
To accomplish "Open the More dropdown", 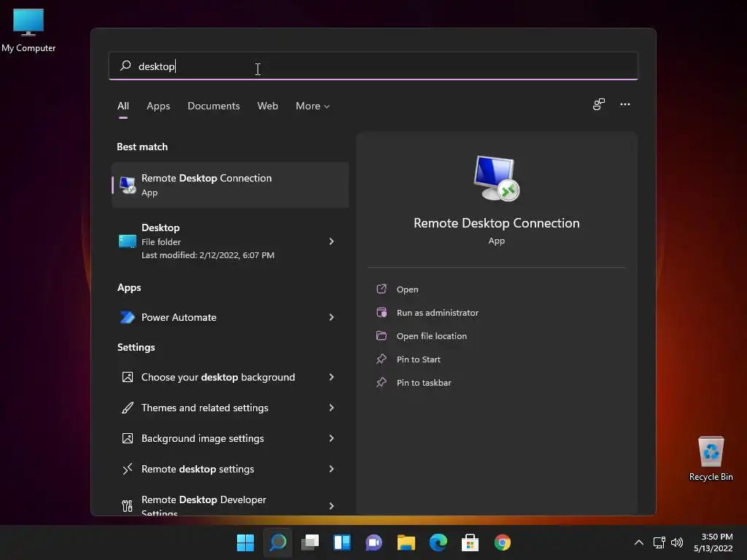I will pos(312,106).
